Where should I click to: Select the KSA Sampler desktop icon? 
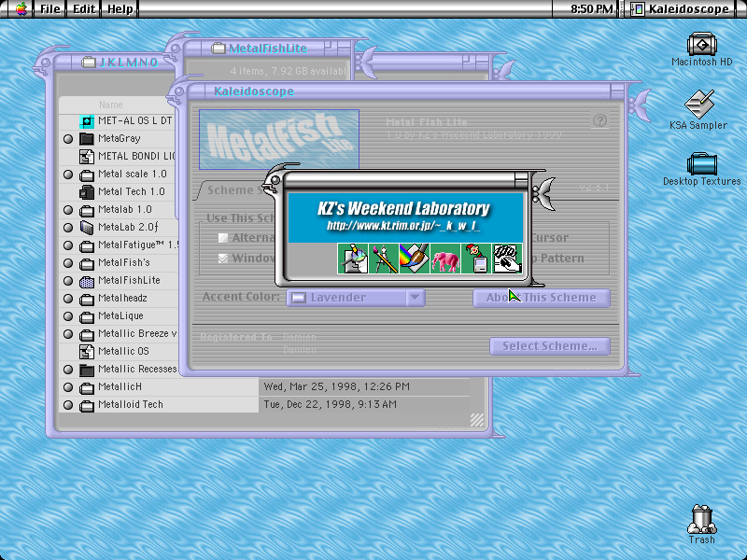point(698,104)
